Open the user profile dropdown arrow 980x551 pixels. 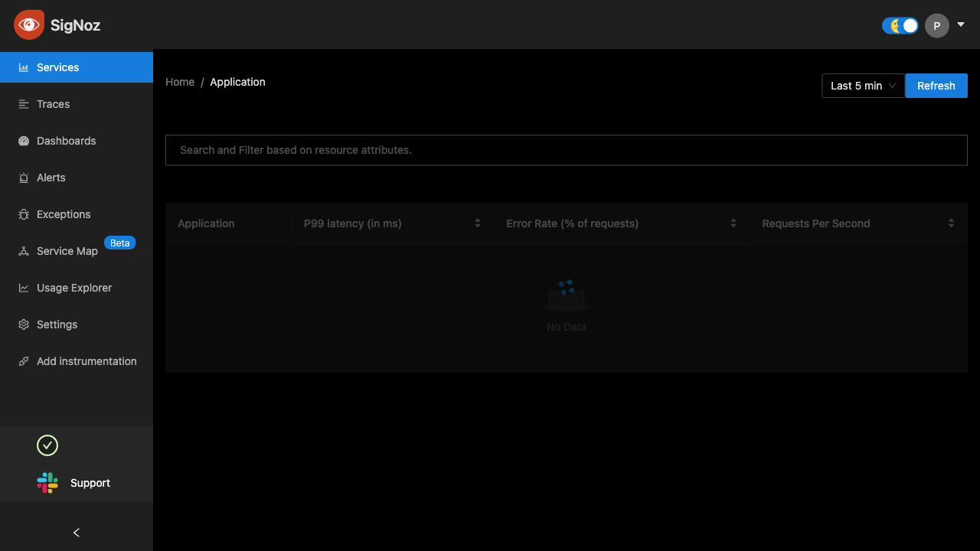(961, 24)
